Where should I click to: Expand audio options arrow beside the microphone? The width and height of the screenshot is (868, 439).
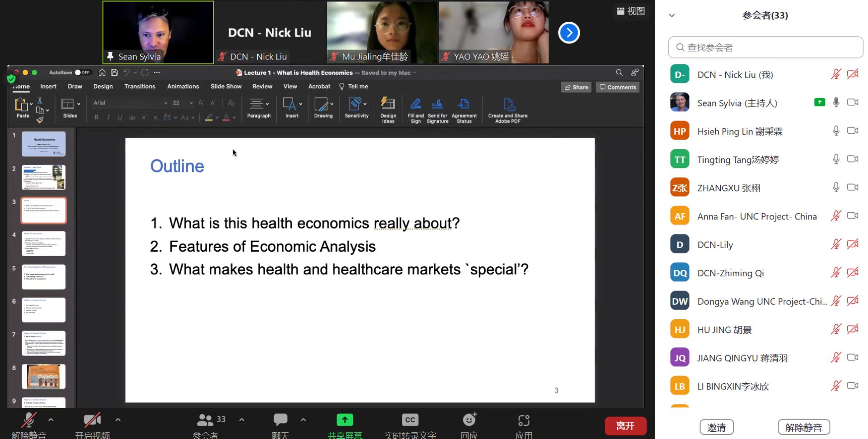click(51, 420)
